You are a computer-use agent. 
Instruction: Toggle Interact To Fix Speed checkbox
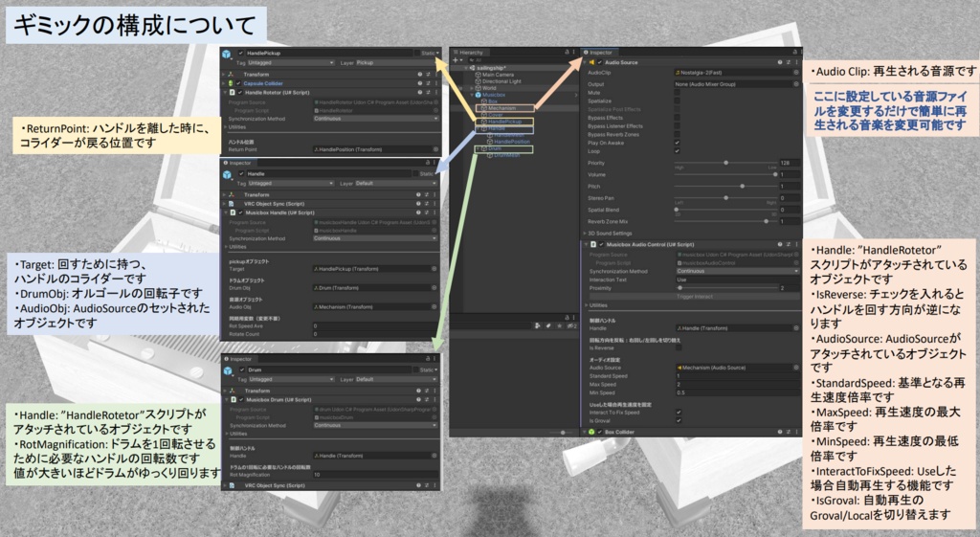point(679,413)
